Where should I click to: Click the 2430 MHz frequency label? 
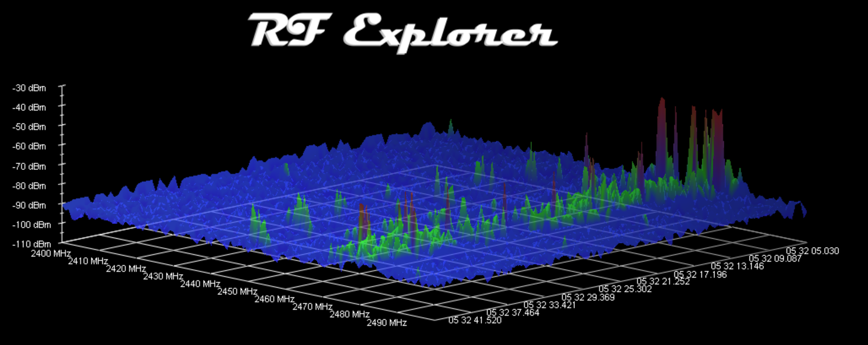(163, 276)
